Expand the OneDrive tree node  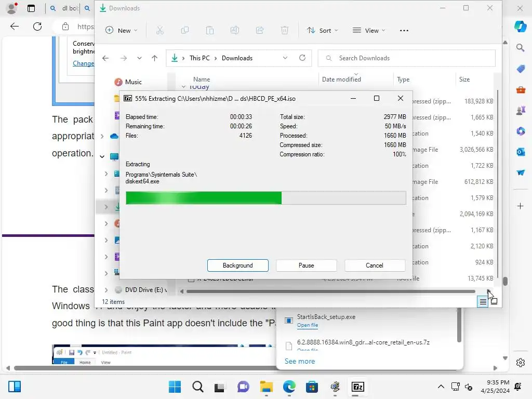point(102,137)
